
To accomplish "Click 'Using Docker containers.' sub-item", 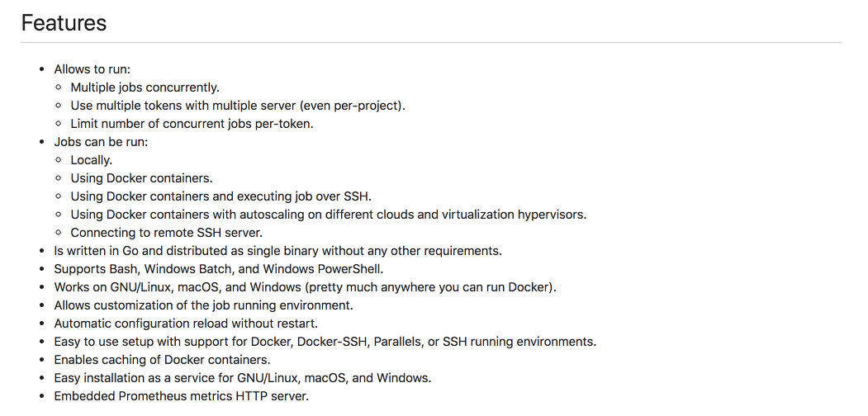I will [142, 178].
